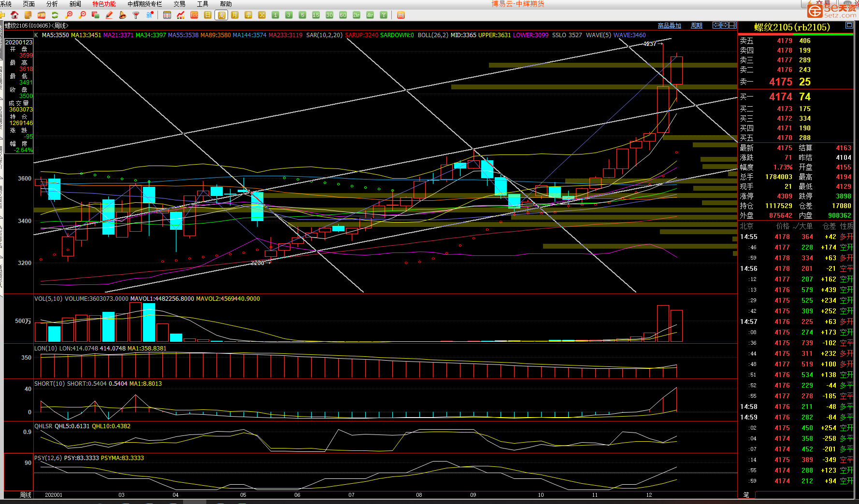Click the 持仓 value 1117529
Image resolution: width=859 pixels, height=504 pixels.
[x=778, y=206]
